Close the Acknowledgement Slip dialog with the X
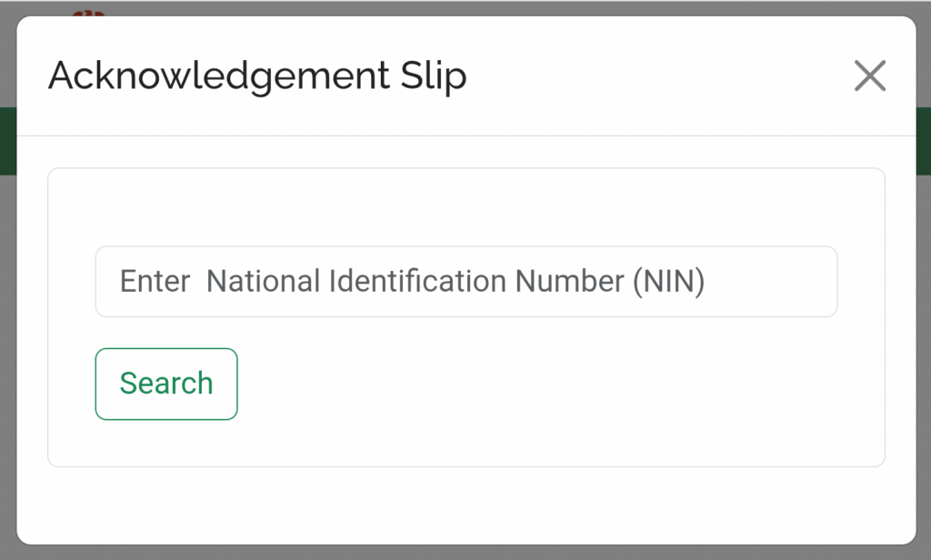 pyautogui.click(x=870, y=76)
